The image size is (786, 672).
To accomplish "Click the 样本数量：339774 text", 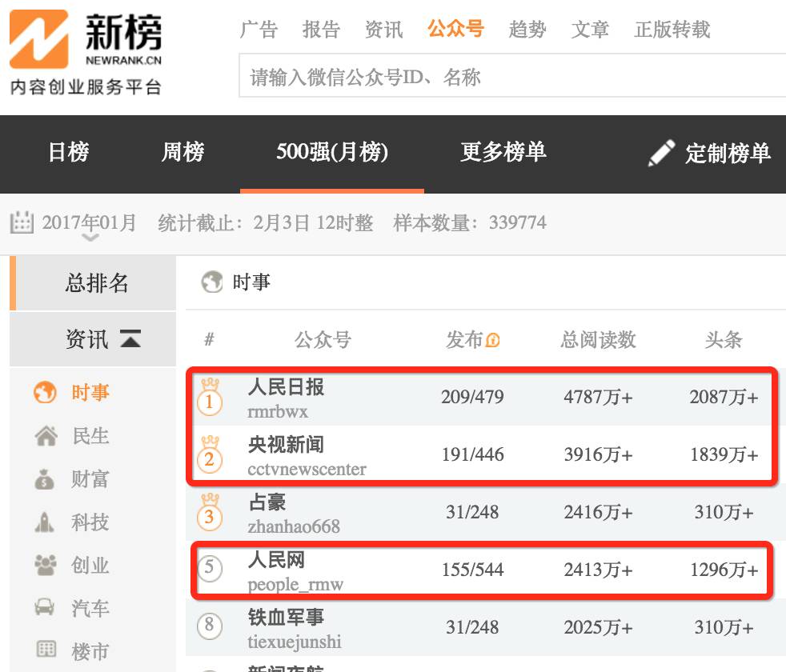I will click(470, 222).
